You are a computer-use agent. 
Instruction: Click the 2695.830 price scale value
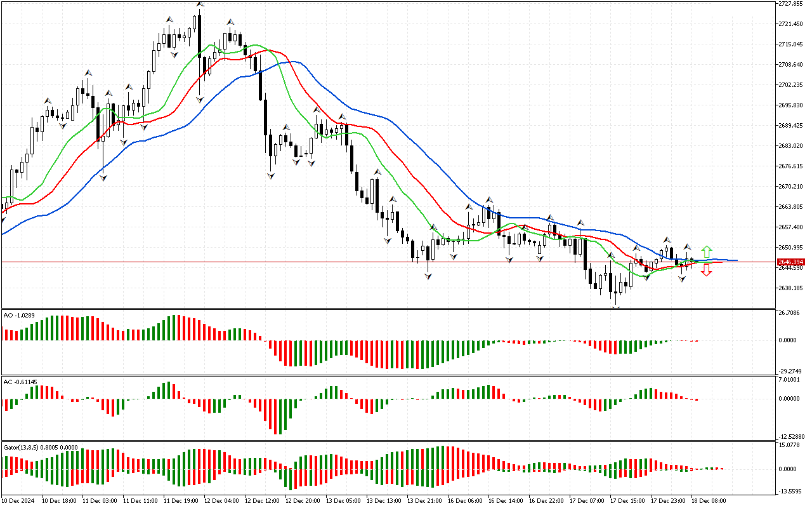tap(790, 105)
